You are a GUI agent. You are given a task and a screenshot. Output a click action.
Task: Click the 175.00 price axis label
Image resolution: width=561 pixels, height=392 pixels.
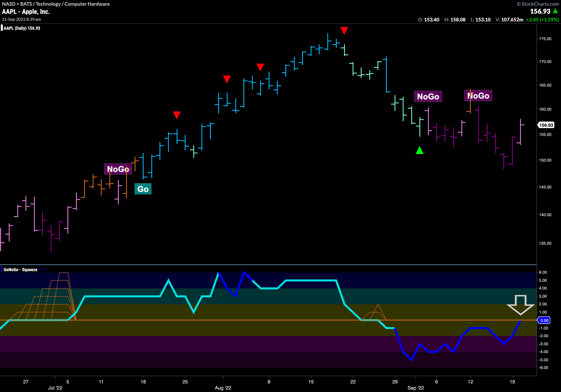(x=545, y=39)
